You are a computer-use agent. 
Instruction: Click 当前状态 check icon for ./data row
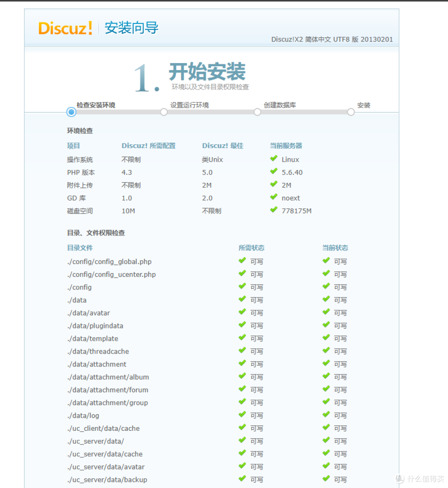(326, 299)
